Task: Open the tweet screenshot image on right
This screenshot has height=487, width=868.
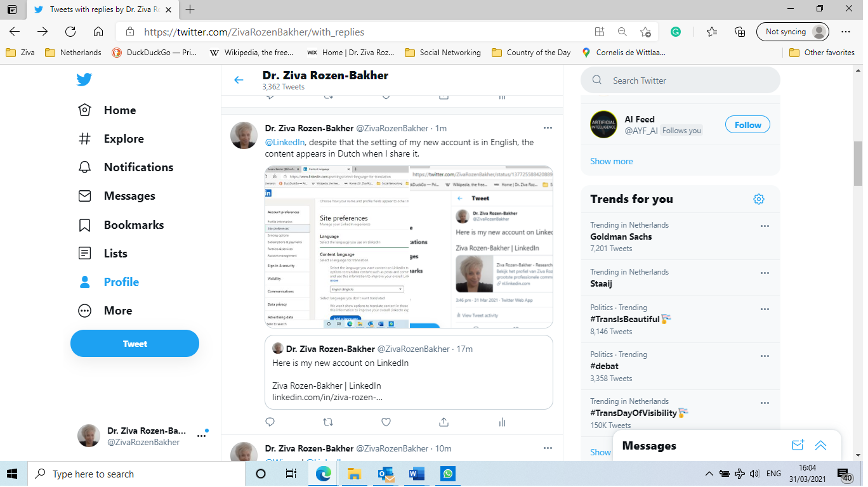Action: tap(482, 247)
